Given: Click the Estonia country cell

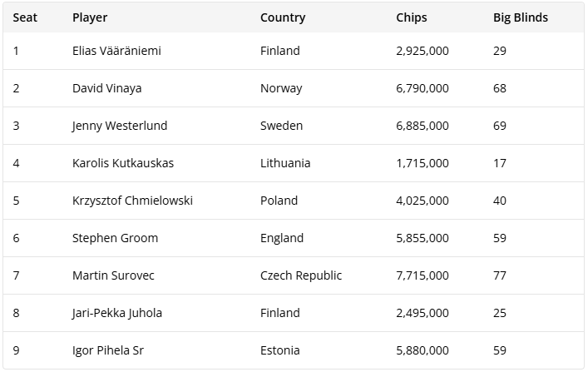Looking at the screenshot, I should (x=280, y=350).
